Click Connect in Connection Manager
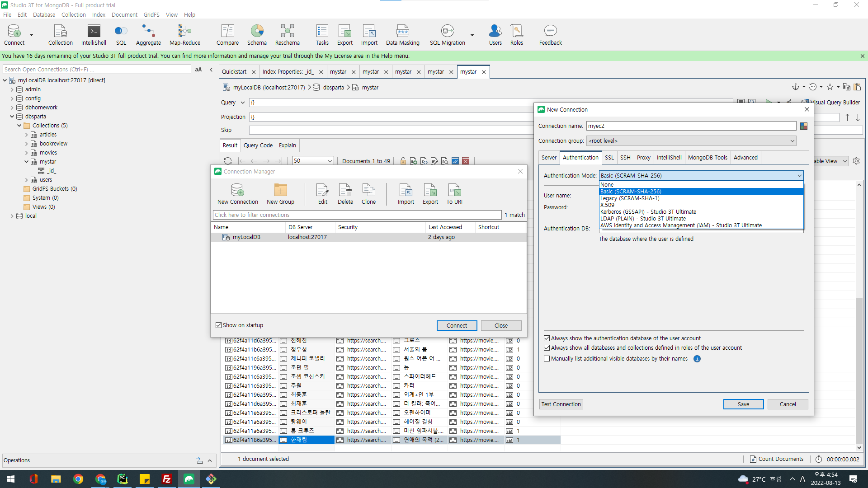 click(x=457, y=326)
